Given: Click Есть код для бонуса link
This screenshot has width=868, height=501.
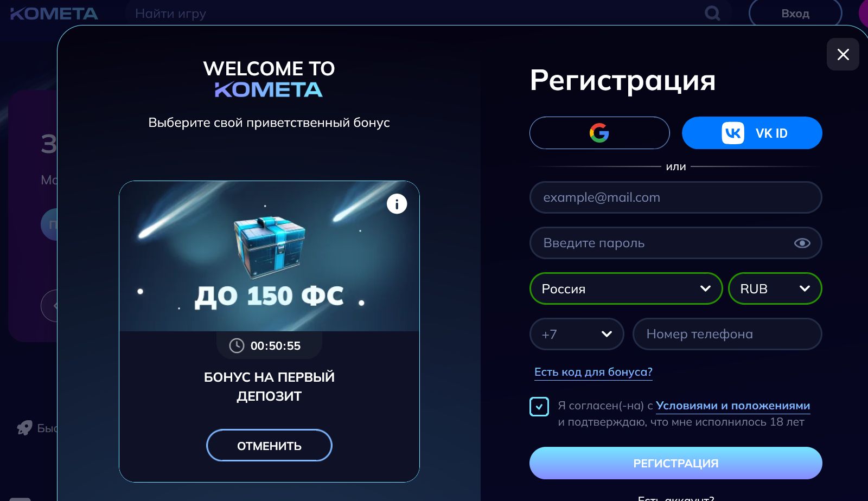Looking at the screenshot, I should (593, 372).
